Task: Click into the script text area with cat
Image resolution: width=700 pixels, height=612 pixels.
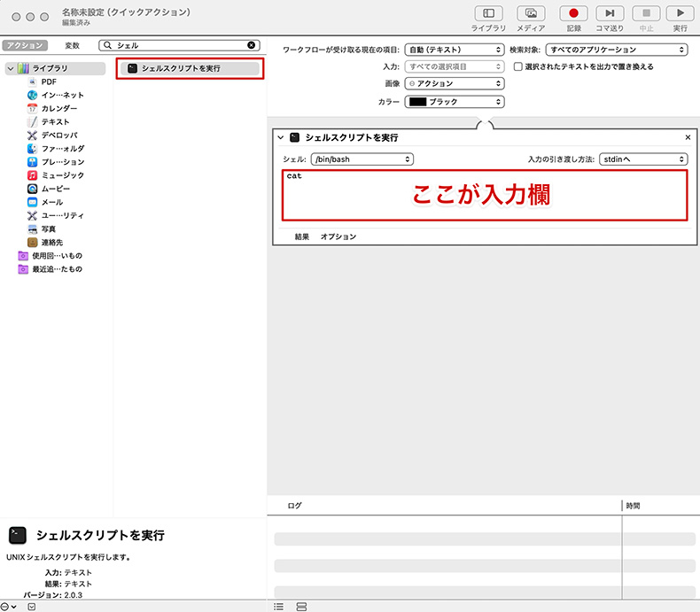Action: click(485, 196)
